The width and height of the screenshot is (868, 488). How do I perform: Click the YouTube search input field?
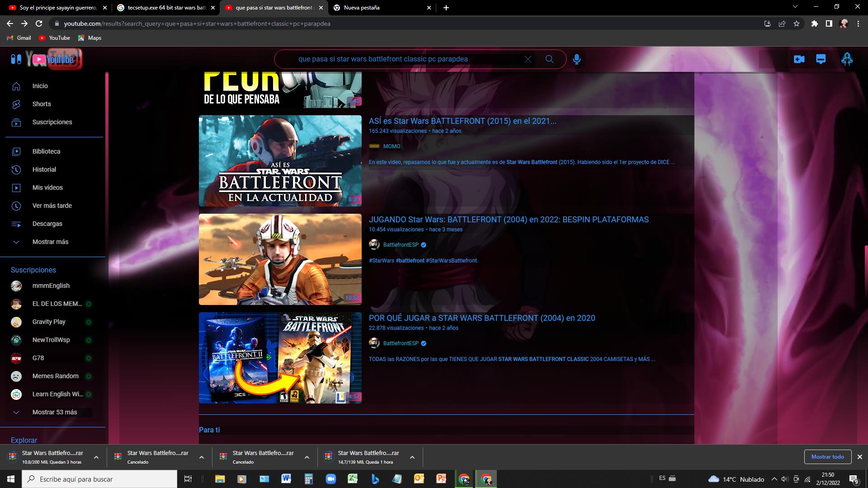(407, 59)
